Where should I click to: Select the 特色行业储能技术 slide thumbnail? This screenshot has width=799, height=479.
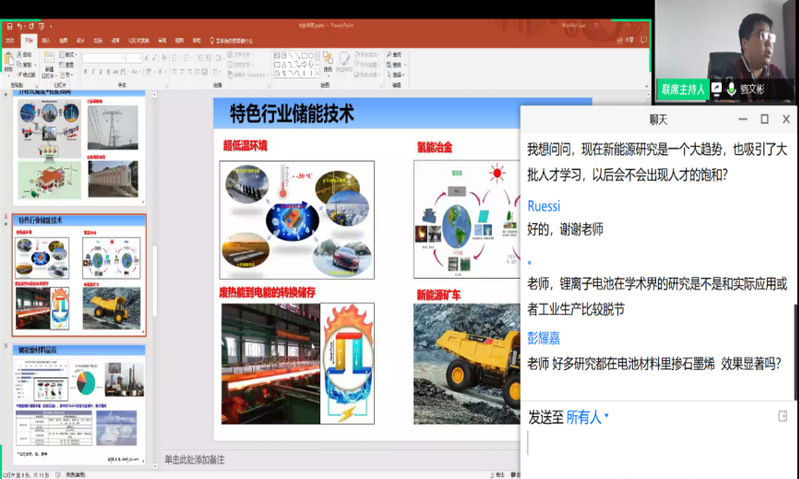point(78,276)
